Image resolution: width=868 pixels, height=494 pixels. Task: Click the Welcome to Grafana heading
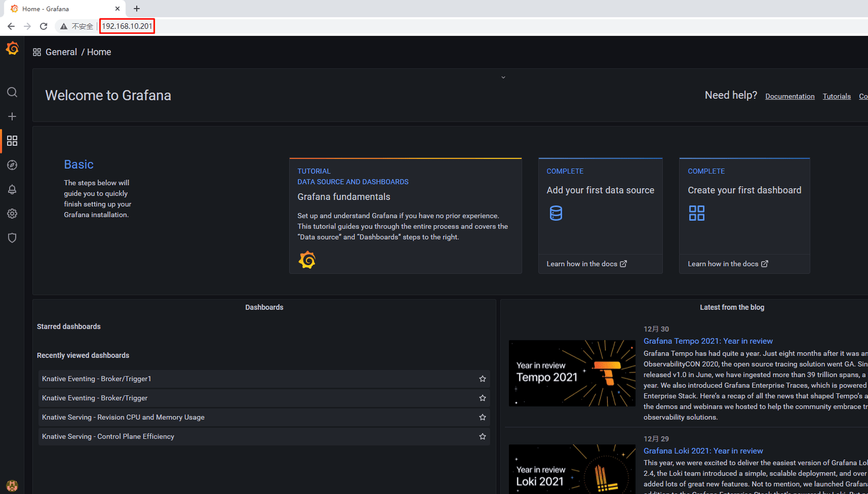coord(108,95)
